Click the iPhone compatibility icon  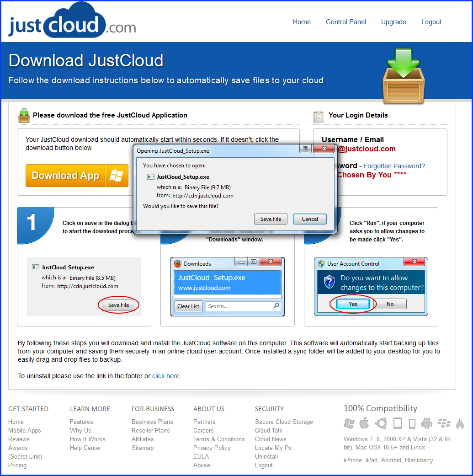[412, 423]
